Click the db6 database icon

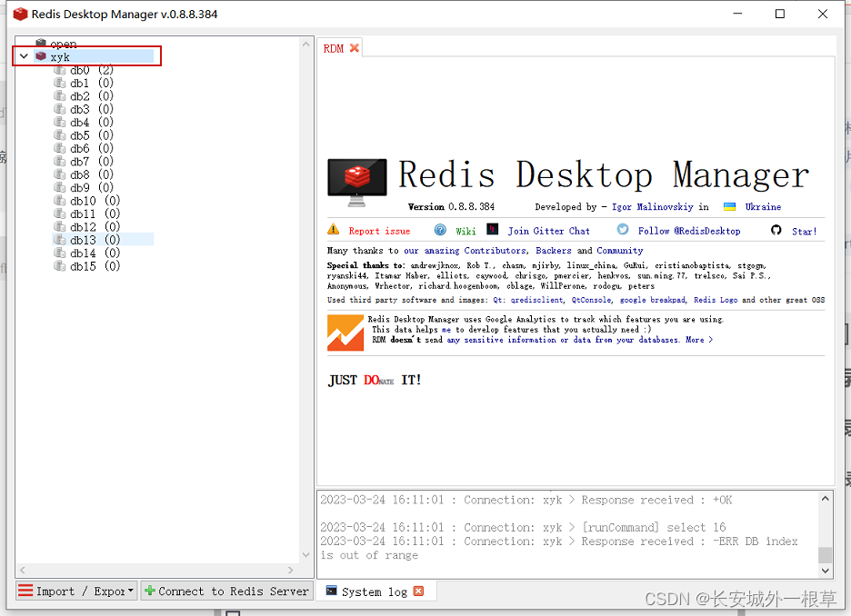(60, 148)
